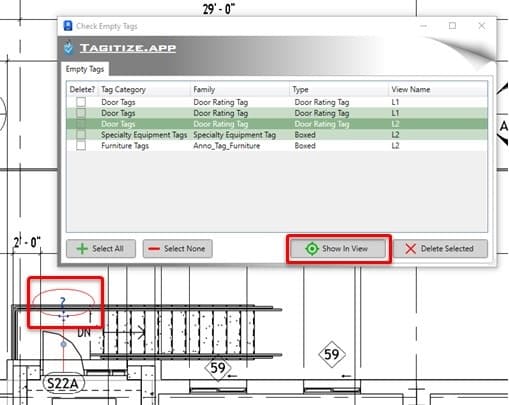The height and width of the screenshot is (405, 509).
Task: Select 'Boxed' type in the Furniture Tags row
Action: pos(305,146)
